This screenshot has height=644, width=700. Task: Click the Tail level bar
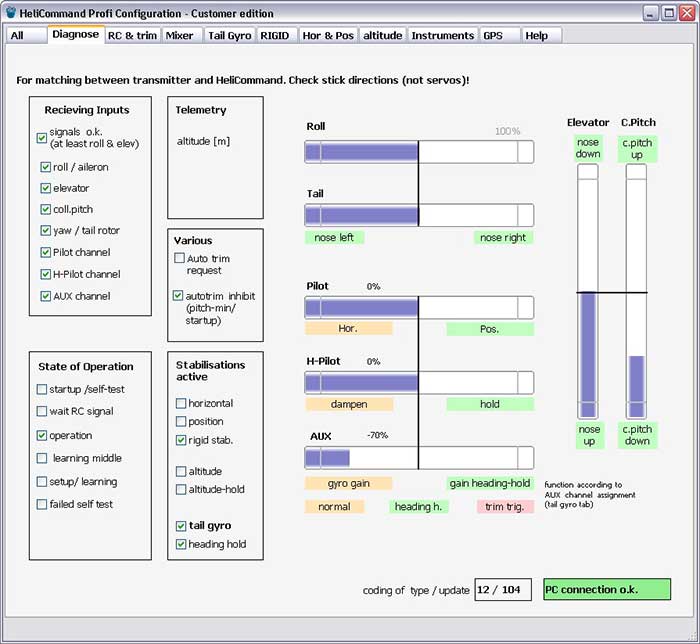click(x=419, y=215)
